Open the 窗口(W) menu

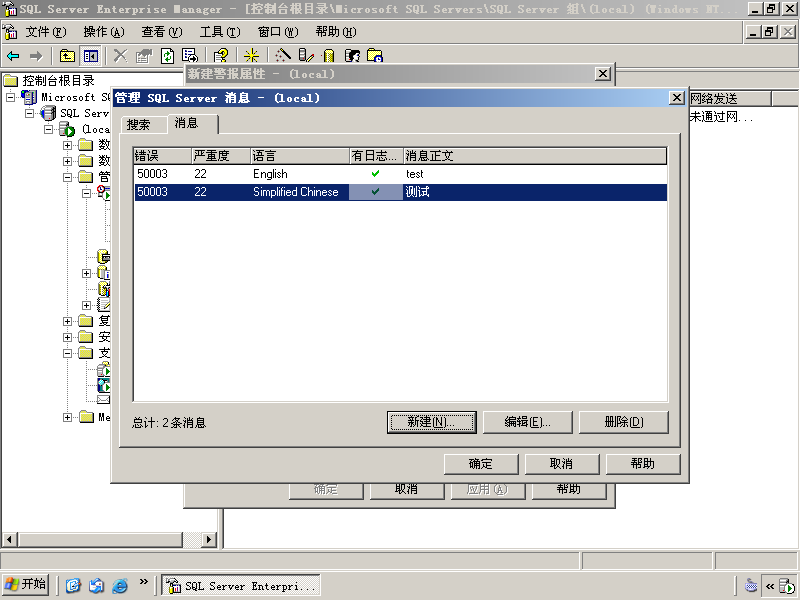[278, 32]
